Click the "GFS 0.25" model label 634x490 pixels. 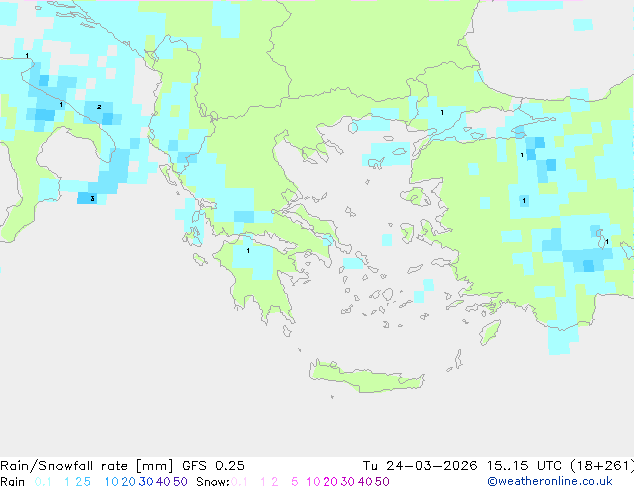[x=213, y=466]
